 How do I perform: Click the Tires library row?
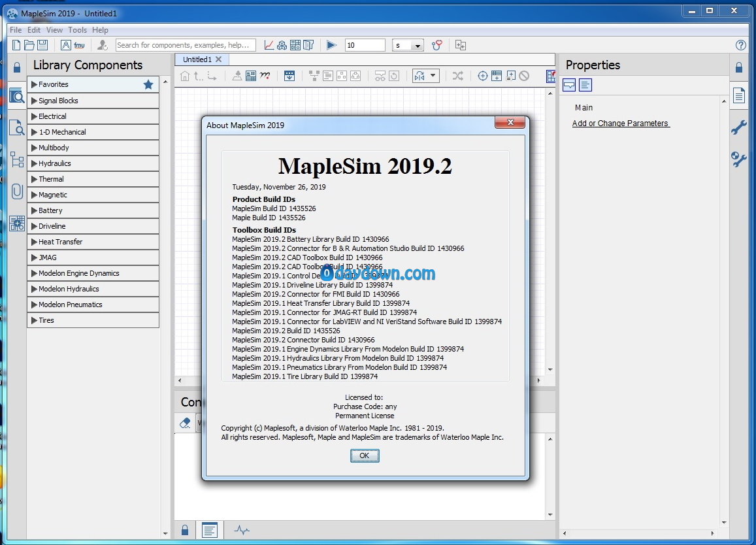[x=93, y=320]
